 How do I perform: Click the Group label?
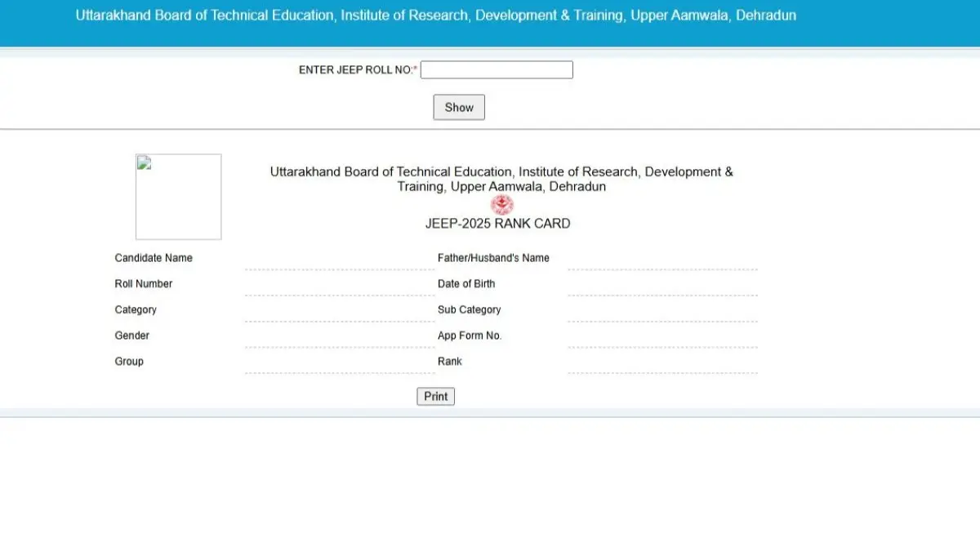(x=128, y=361)
